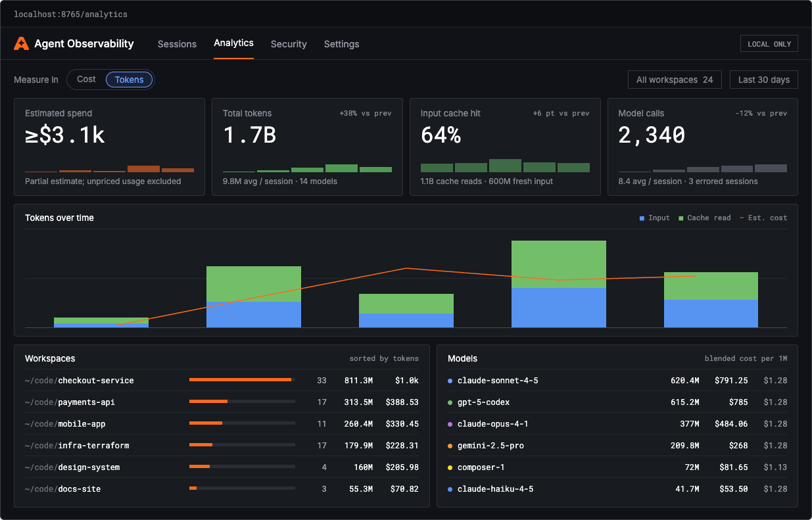Open the checkout-service workspace row
The width and height of the screenshot is (812, 520).
(x=222, y=380)
